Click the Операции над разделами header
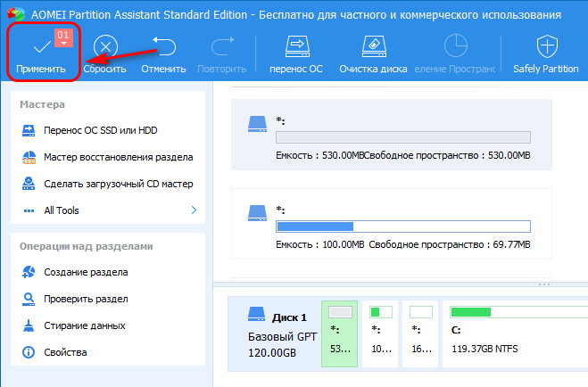The width and height of the screenshot is (588, 387). (87, 246)
